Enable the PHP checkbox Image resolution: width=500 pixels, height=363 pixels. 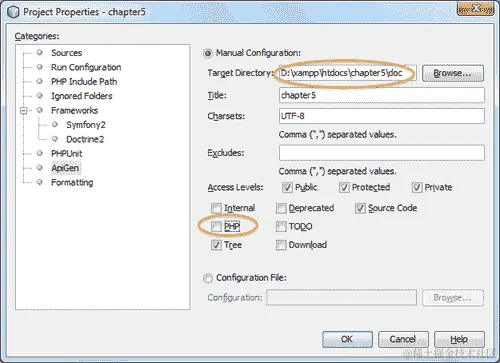pyautogui.click(x=216, y=227)
